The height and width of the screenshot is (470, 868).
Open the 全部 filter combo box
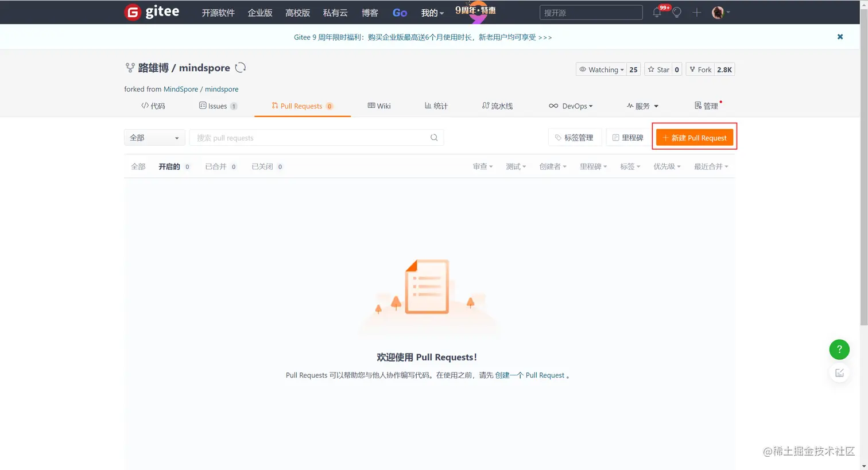(x=154, y=138)
